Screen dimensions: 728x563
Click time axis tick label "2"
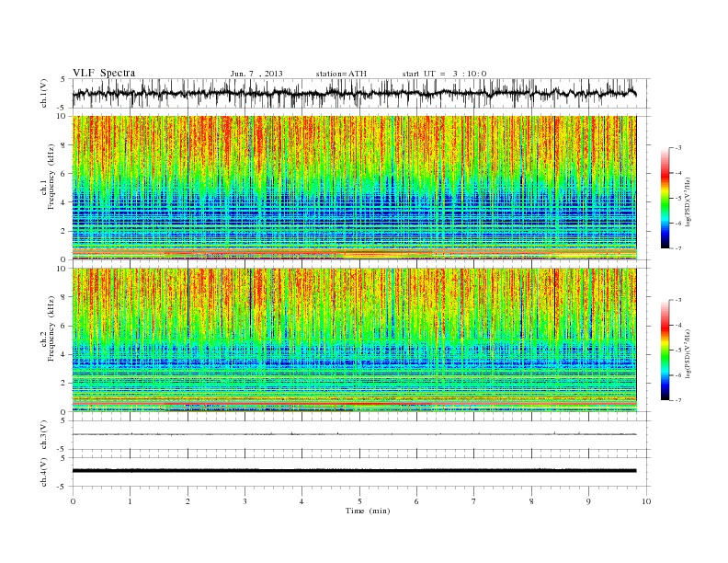188,501
